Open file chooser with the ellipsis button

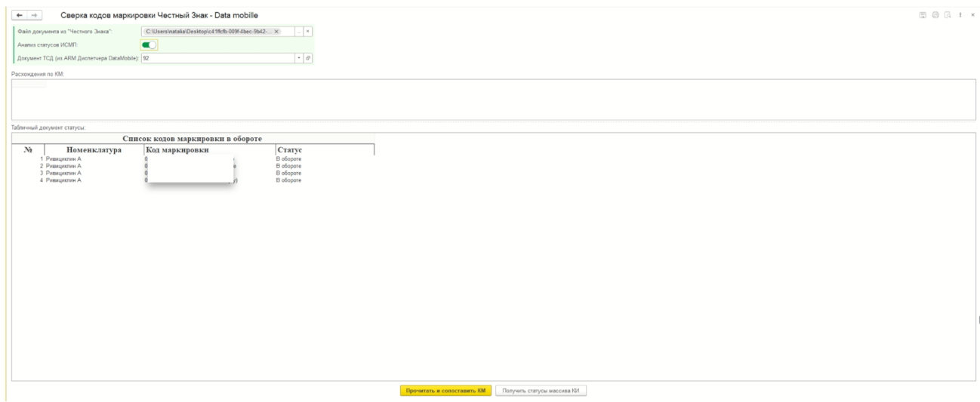point(298,31)
